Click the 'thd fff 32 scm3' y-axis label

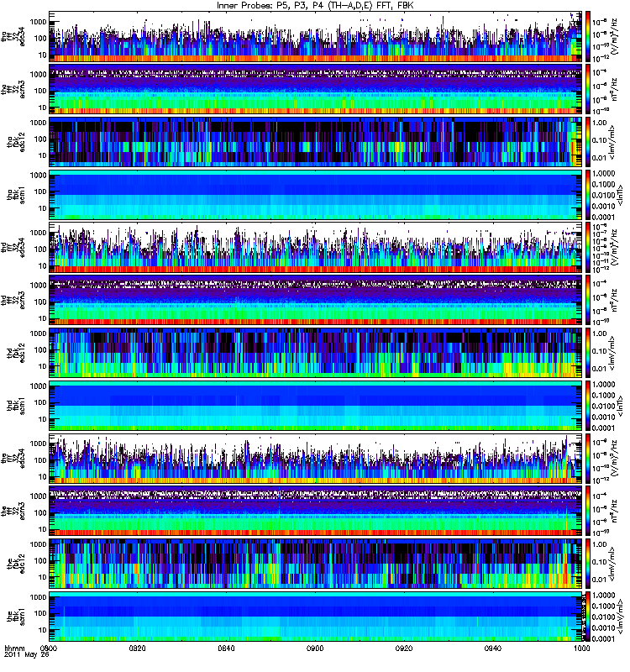(13, 301)
